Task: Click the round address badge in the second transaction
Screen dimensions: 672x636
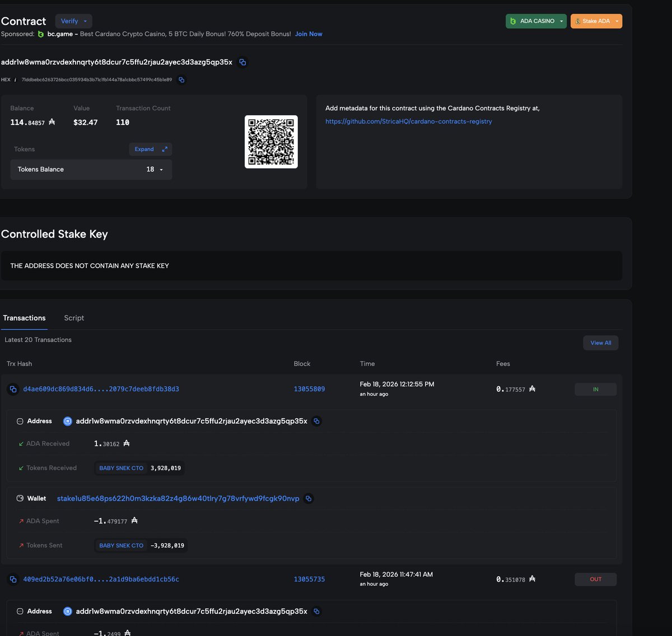Action: pyautogui.click(x=68, y=611)
